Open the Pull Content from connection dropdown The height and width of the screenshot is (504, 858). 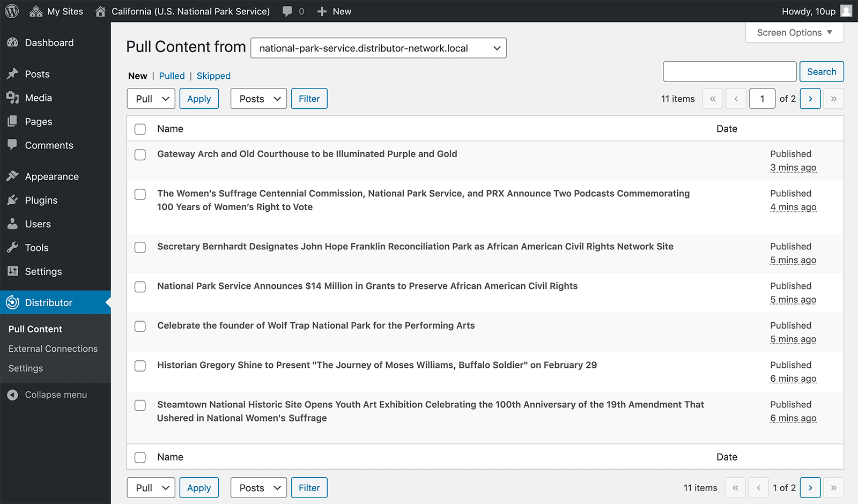(x=379, y=48)
